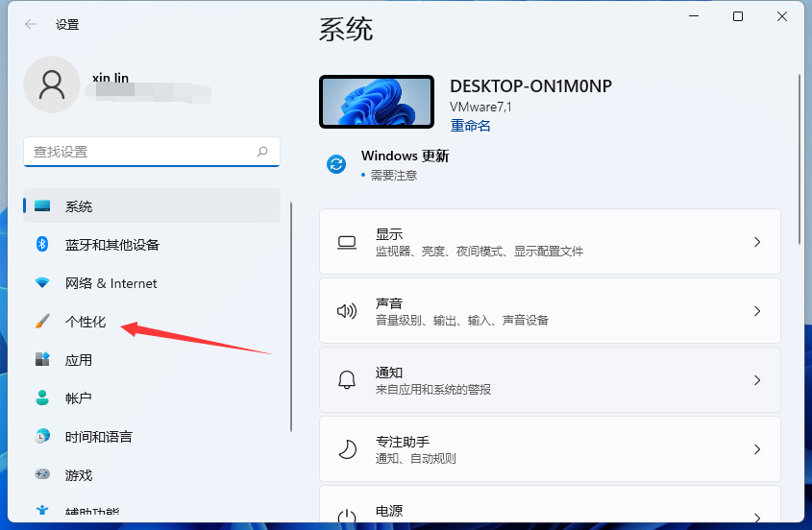Click the search magnifier icon
This screenshot has height=530, width=812.
tap(262, 152)
